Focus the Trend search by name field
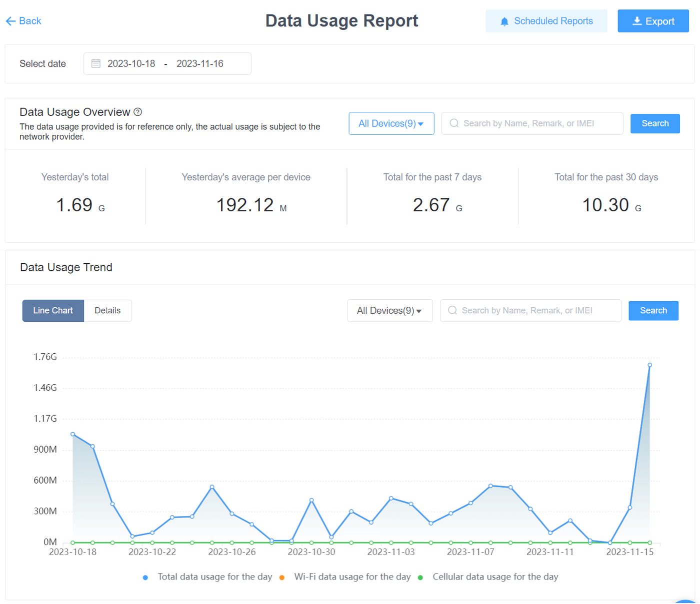This screenshot has height=604, width=700. point(530,311)
